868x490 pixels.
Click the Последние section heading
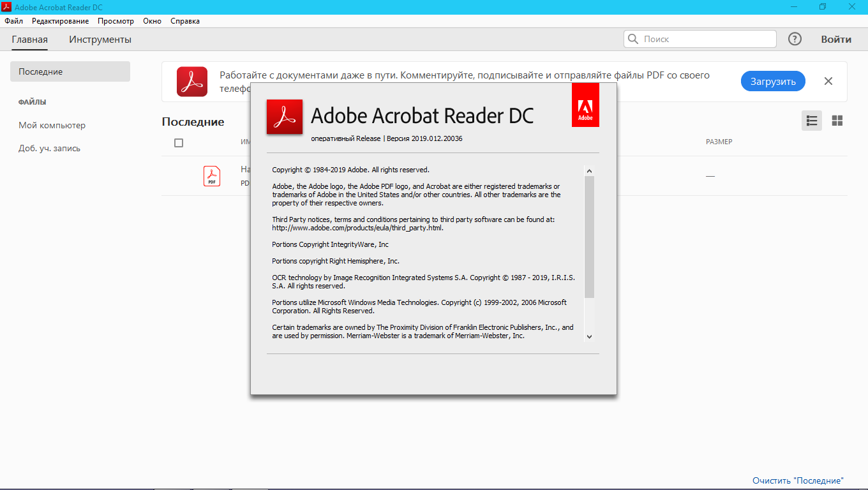[x=193, y=122]
